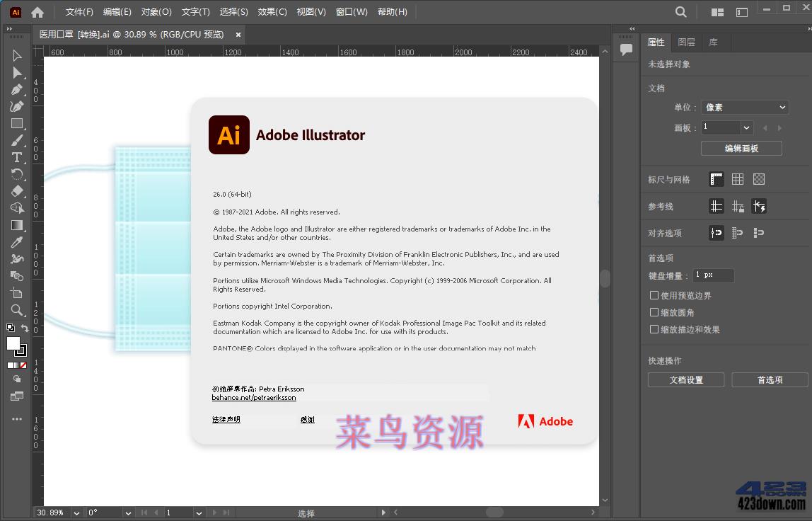Click the Adobe home icon in the top bar
The width and height of the screenshot is (812, 521).
coord(35,11)
